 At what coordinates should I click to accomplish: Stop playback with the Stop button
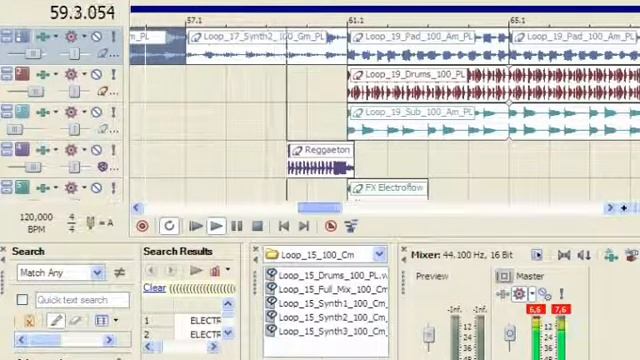(257, 226)
